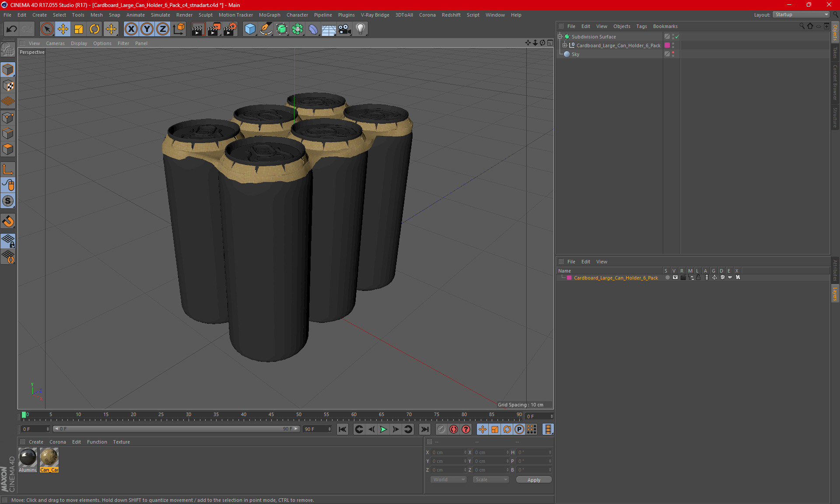Select the Sky object
Viewport: 840px width, 504px height.
coord(575,54)
